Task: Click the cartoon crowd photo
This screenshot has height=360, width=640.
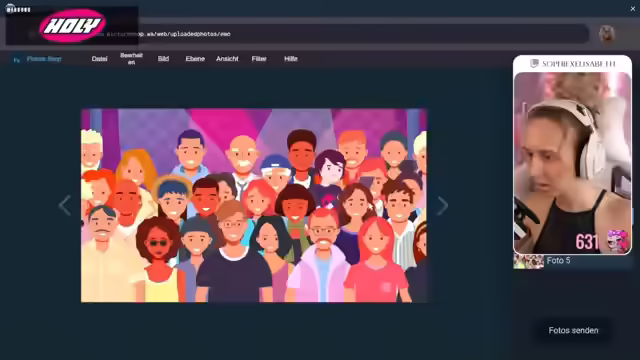Action: pyautogui.click(x=254, y=206)
